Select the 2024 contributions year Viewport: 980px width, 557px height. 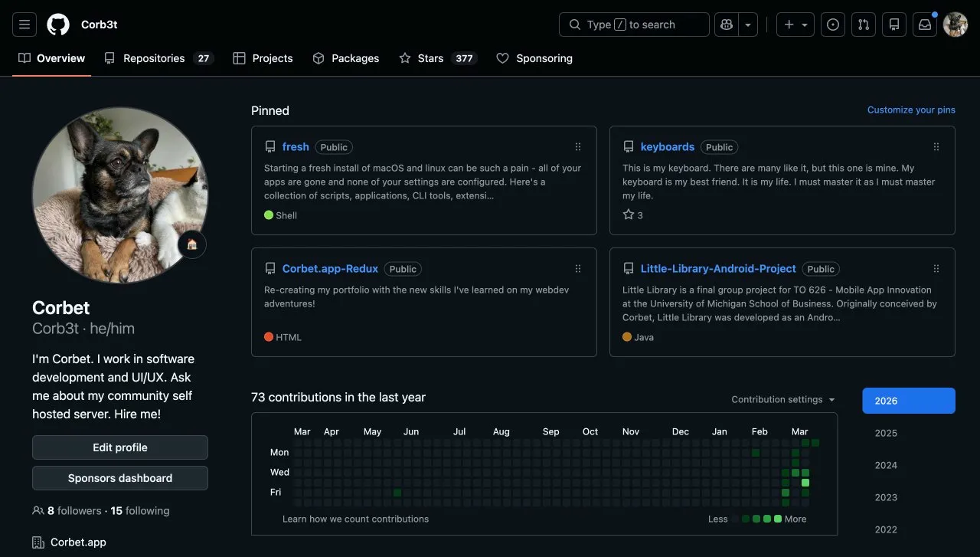(x=885, y=465)
